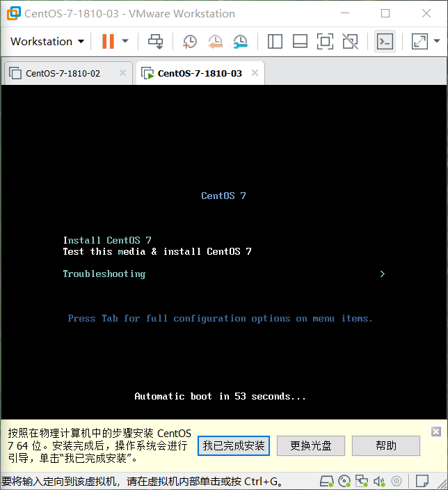Expand the power options dropdown arrow
Image resolution: width=448 pixels, height=490 pixels.
(125, 41)
